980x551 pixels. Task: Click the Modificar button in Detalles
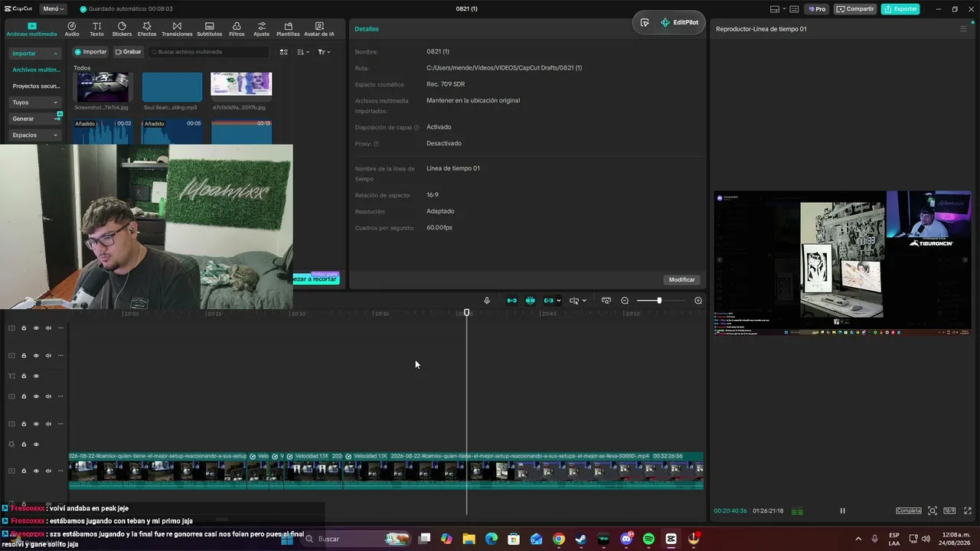tap(681, 279)
